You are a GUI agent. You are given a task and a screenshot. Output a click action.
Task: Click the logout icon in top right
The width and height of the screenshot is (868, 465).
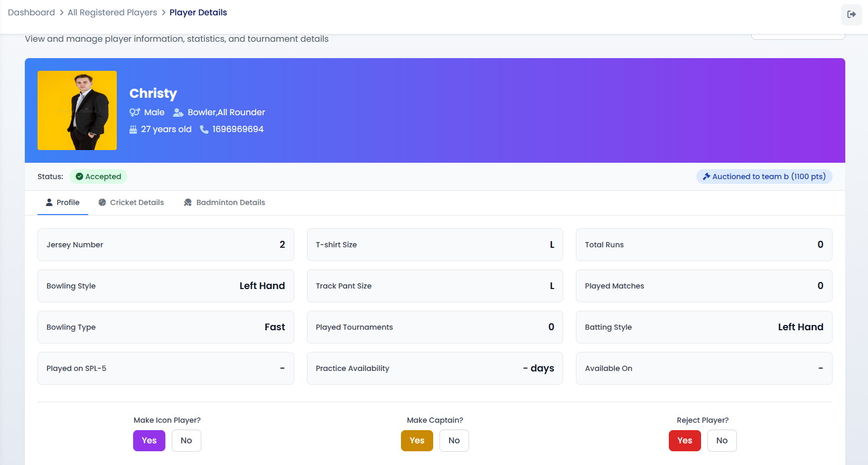(851, 14)
